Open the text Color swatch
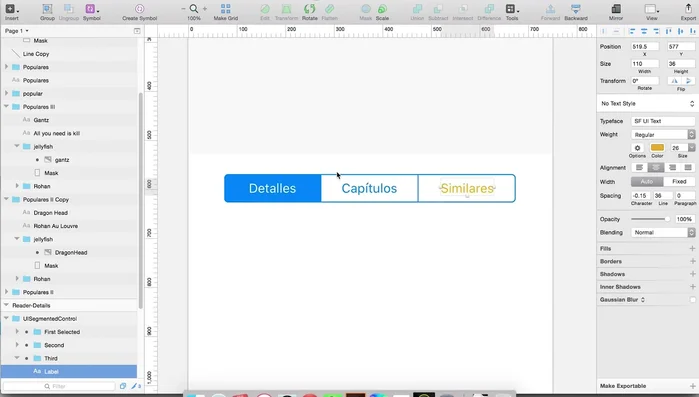 pyautogui.click(x=657, y=148)
